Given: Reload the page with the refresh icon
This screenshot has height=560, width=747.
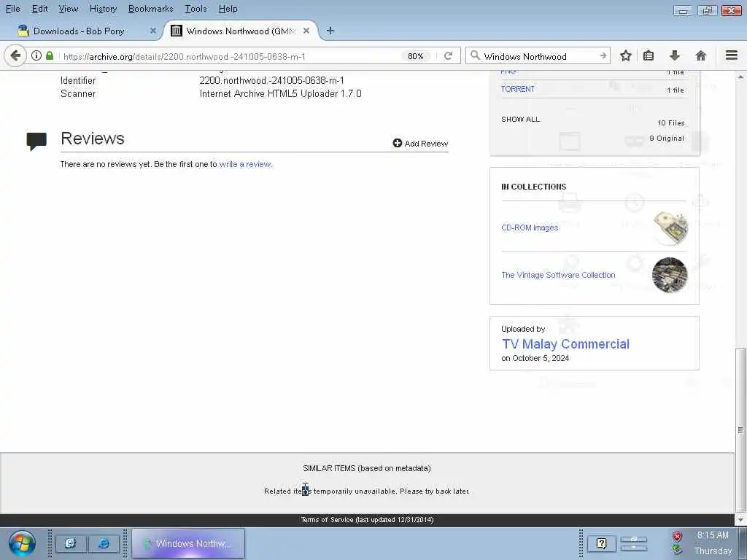Looking at the screenshot, I should (448, 55).
